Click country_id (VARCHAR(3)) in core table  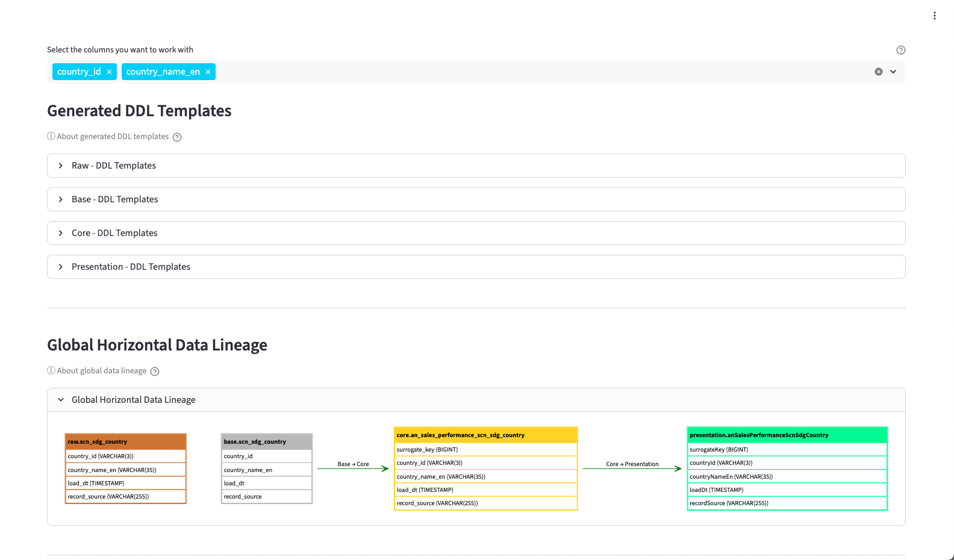click(x=486, y=462)
